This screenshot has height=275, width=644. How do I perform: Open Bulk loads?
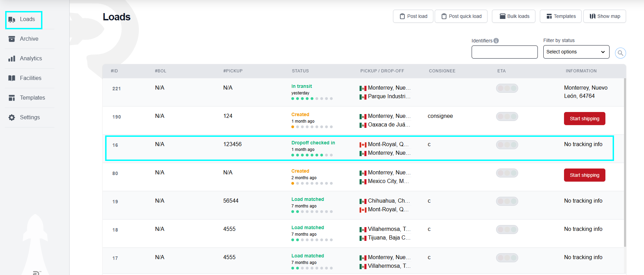[x=514, y=16]
